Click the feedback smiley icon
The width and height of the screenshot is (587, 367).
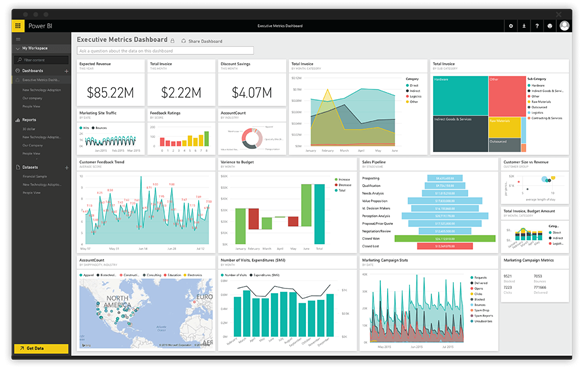pos(550,26)
